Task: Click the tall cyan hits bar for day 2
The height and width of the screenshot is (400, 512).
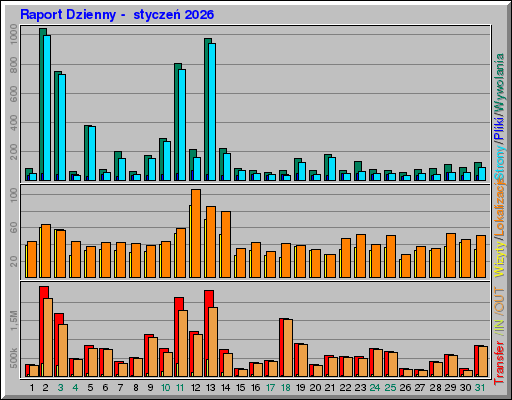Action: tap(47, 108)
